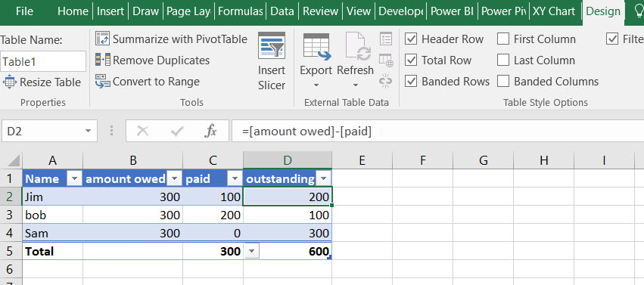Image resolution: width=644 pixels, height=285 pixels.
Task: Open the File tab
Action: click(x=25, y=11)
